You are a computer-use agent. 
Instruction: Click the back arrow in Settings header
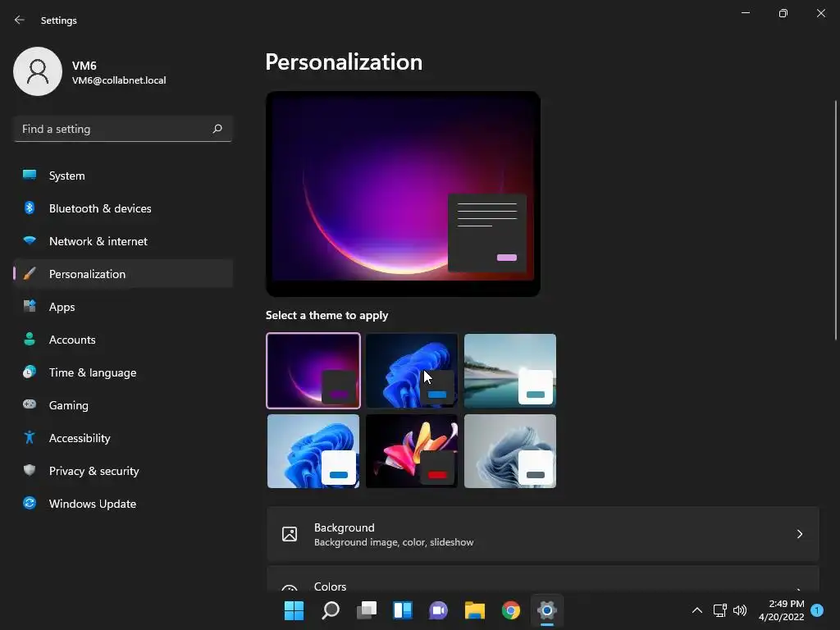pos(20,20)
